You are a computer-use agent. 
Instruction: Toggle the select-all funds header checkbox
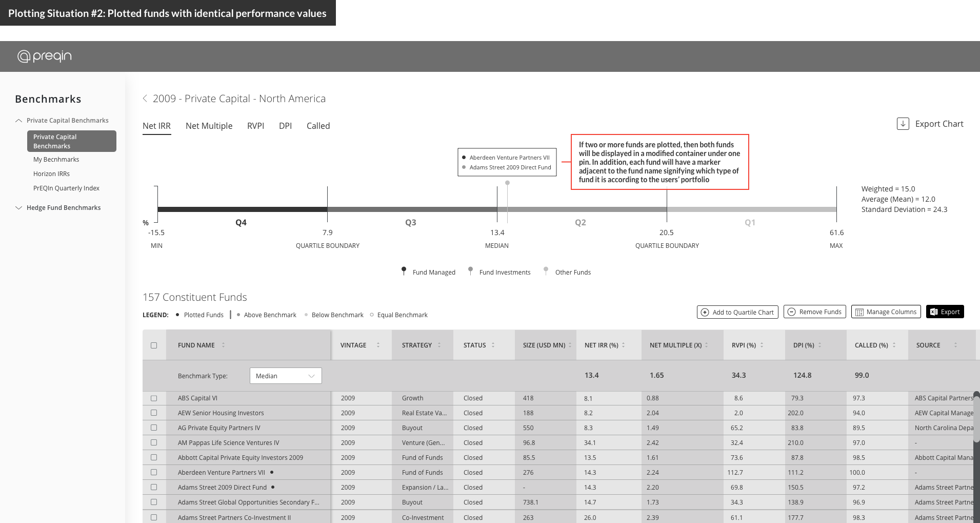[x=154, y=345]
